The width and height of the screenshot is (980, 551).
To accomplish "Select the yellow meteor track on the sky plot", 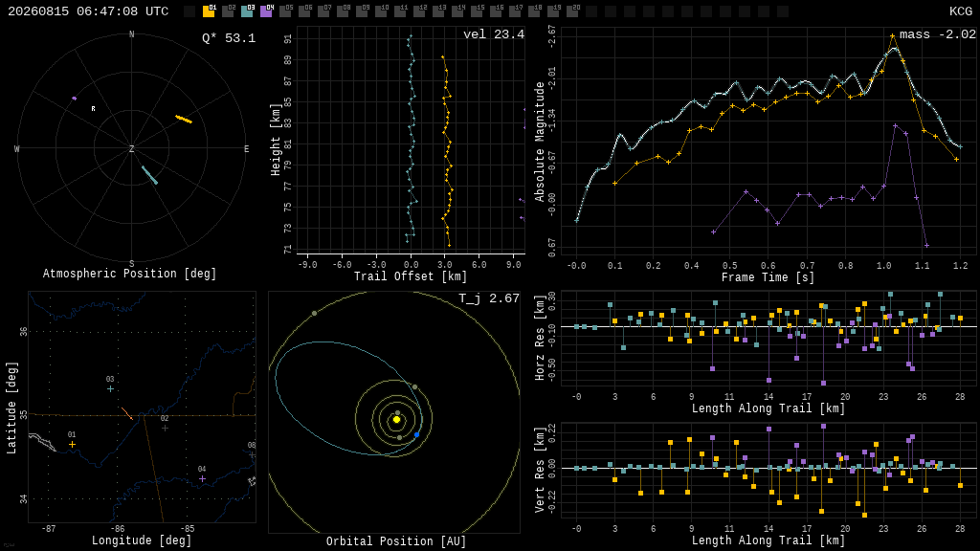I will point(184,119).
